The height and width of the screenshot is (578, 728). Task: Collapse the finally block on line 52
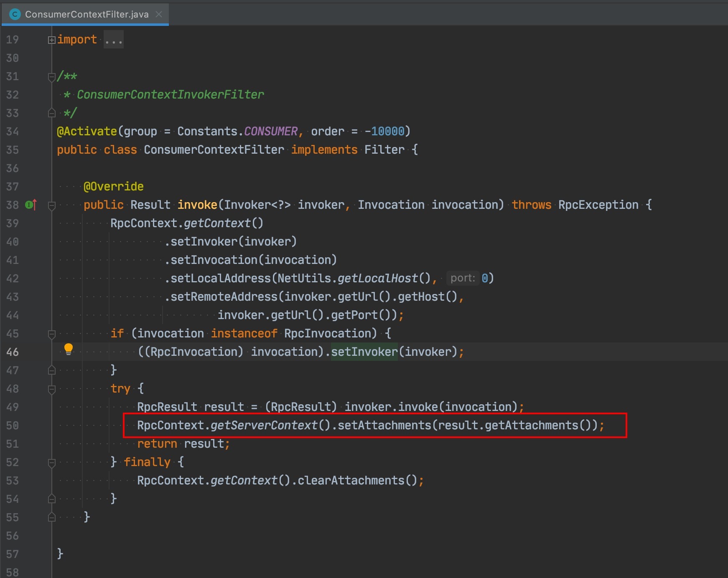point(51,463)
